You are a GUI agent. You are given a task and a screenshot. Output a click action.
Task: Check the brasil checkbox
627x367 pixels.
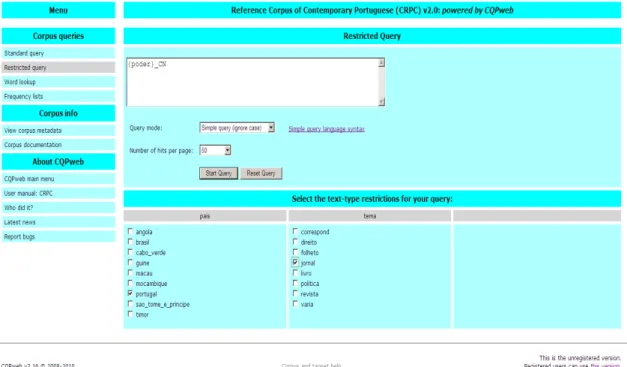tap(130, 241)
